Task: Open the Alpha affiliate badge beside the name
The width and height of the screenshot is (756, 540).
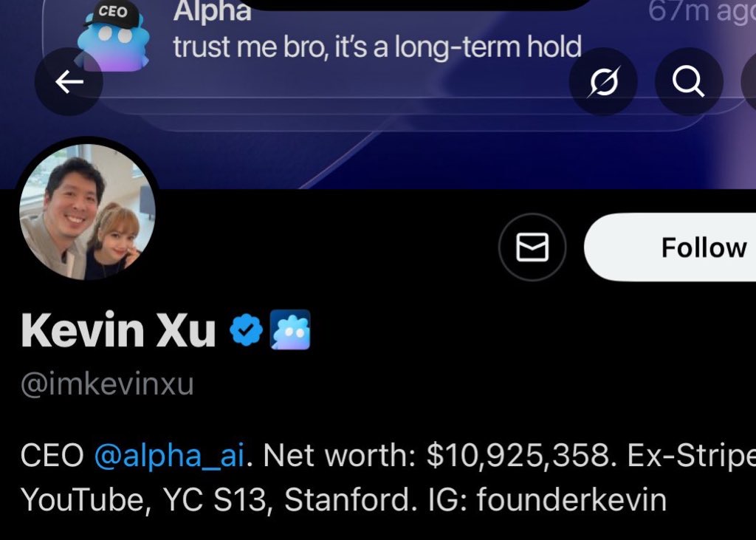Action: click(x=289, y=329)
